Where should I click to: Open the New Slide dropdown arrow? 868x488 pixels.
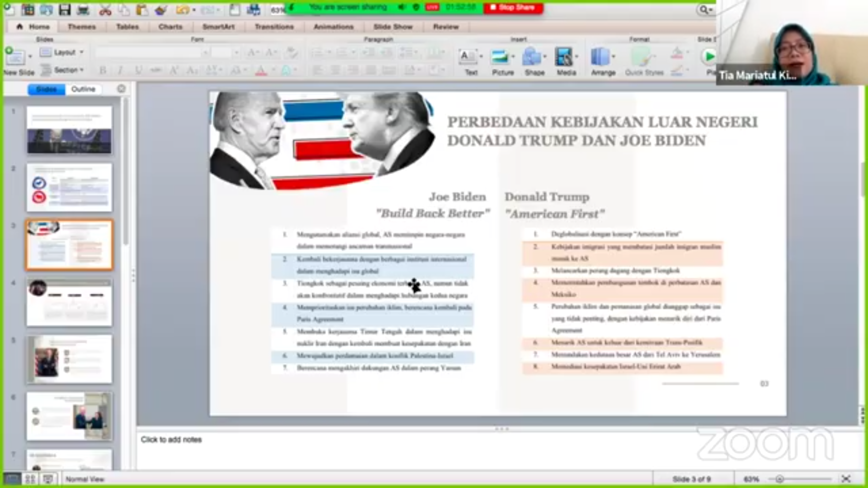tap(30, 56)
